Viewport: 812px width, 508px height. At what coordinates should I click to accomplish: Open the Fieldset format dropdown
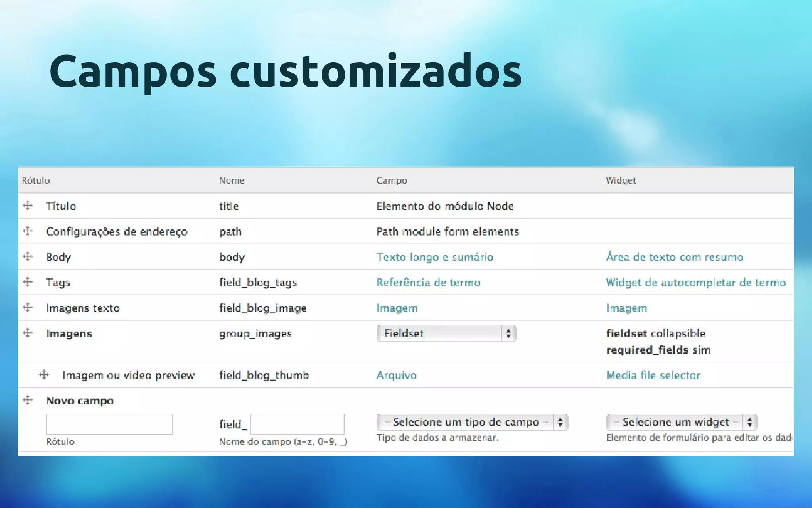(446, 333)
